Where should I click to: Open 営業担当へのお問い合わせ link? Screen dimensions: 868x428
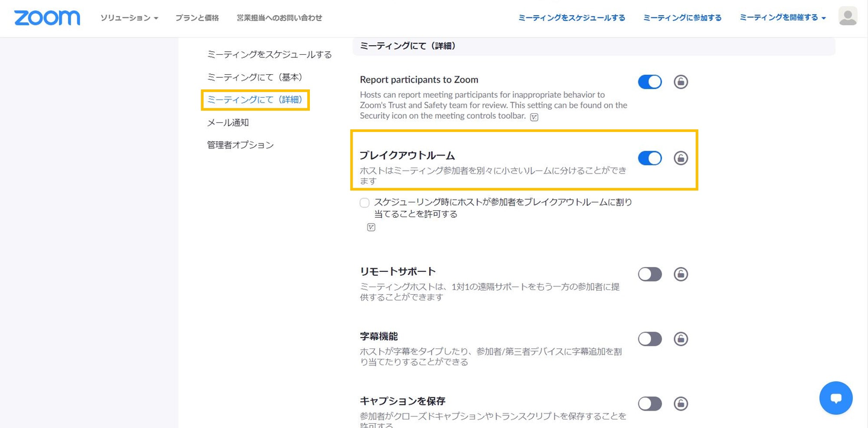click(x=280, y=18)
